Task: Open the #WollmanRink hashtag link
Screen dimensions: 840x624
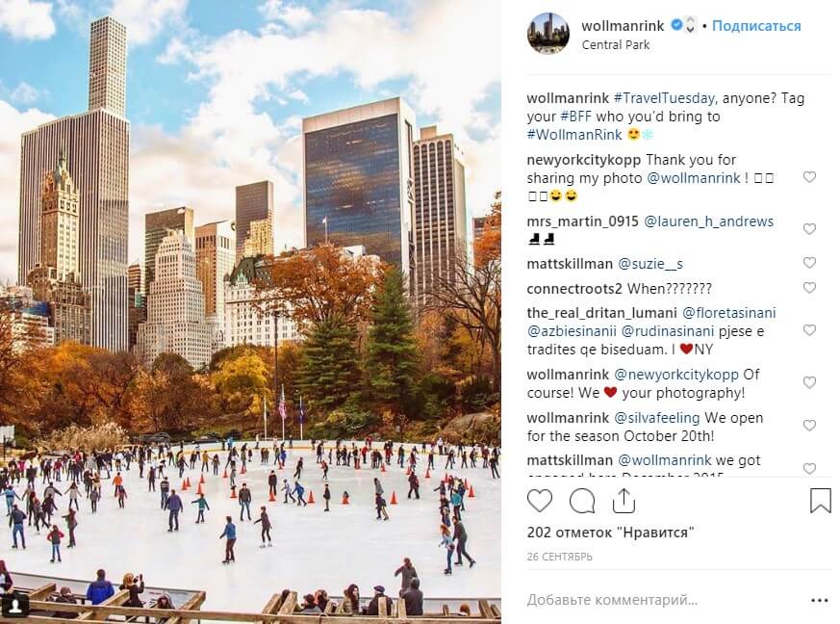Action: click(x=574, y=135)
